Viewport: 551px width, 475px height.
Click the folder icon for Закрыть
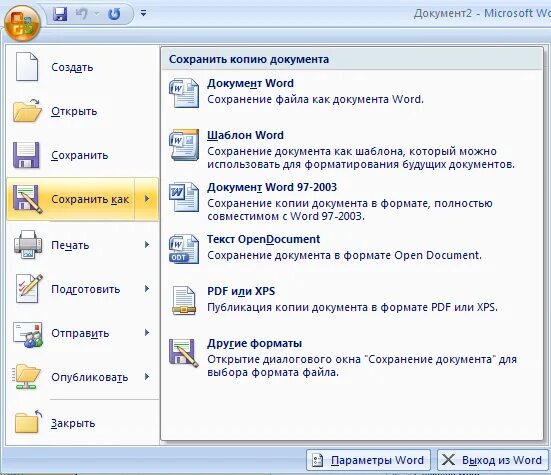[x=28, y=421]
